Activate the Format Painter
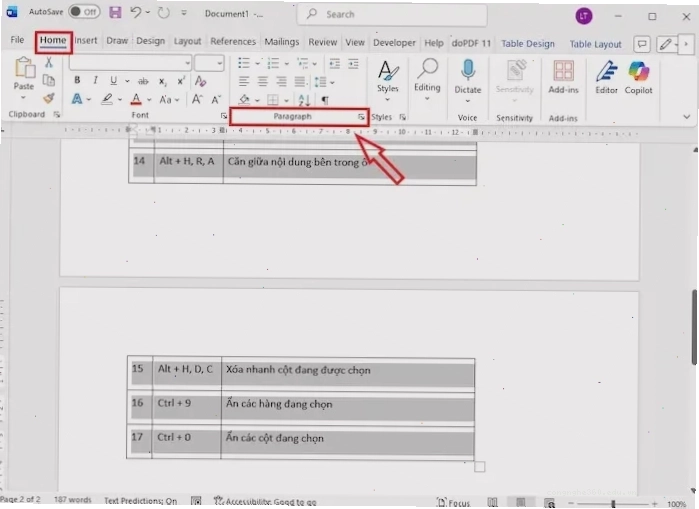This screenshot has width=699, height=509. click(x=49, y=98)
